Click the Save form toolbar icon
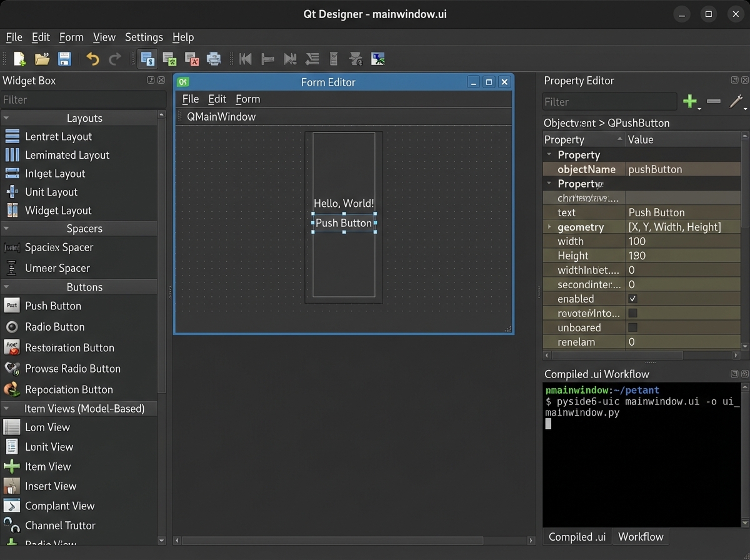The width and height of the screenshot is (750, 560). click(x=64, y=58)
